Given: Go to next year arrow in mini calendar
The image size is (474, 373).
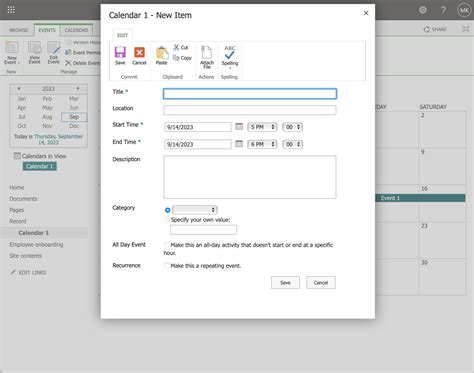Looking at the screenshot, I should (78, 89).
